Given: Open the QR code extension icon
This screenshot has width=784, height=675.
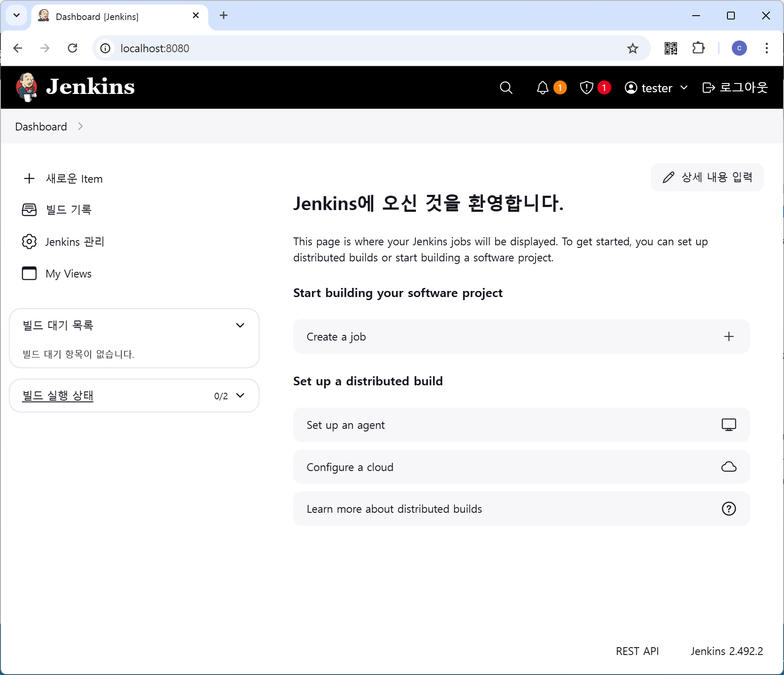Looking at the screenshot, I should pos(671,48).
